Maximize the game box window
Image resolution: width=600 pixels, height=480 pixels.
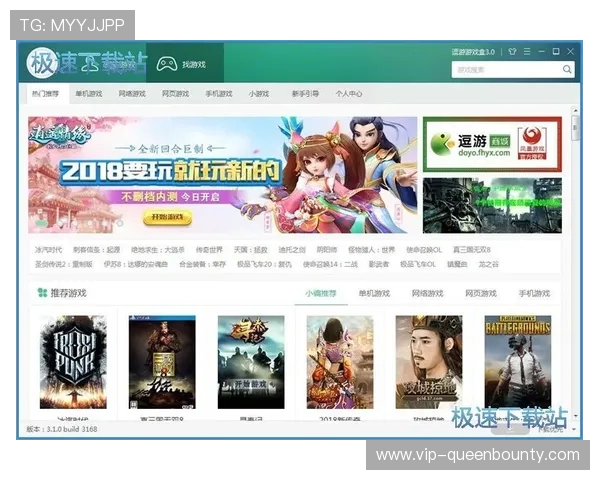556,51
